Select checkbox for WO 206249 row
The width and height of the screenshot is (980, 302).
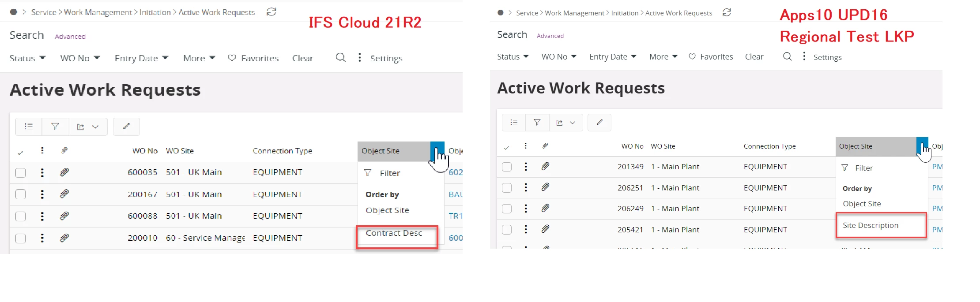[x=507, y=209]
